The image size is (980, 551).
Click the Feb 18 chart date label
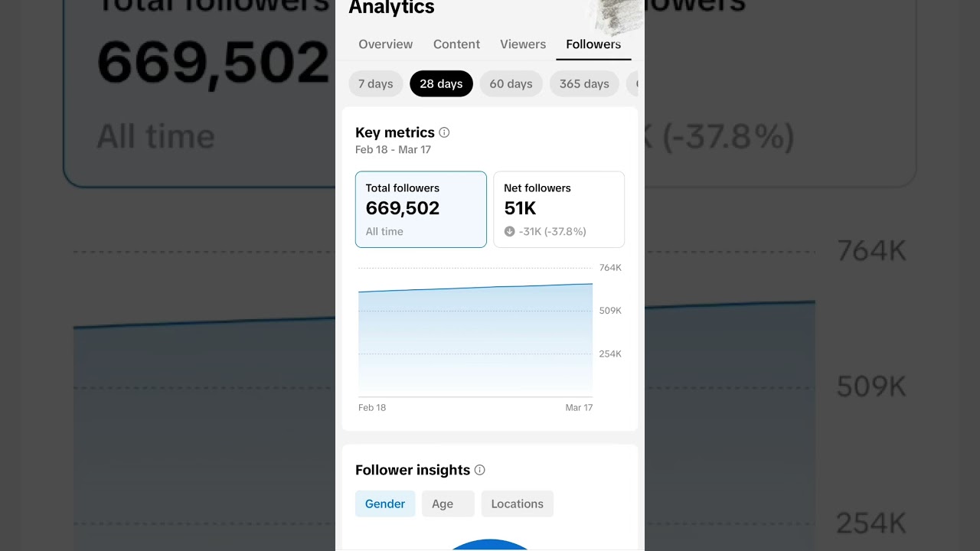point(372,408)
